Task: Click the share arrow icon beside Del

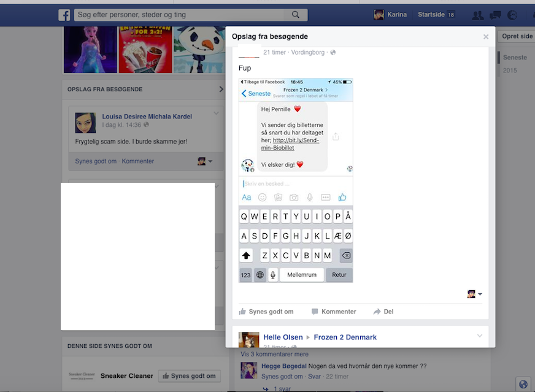Action: (377, 312)
